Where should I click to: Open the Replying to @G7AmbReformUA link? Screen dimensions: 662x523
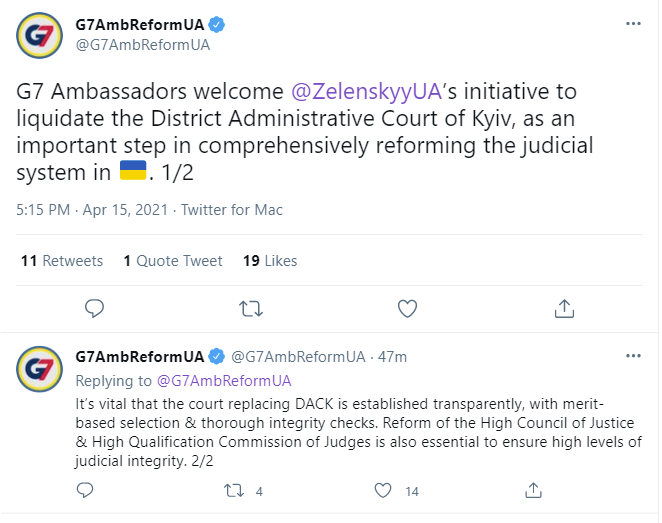(x=224, y=381)
